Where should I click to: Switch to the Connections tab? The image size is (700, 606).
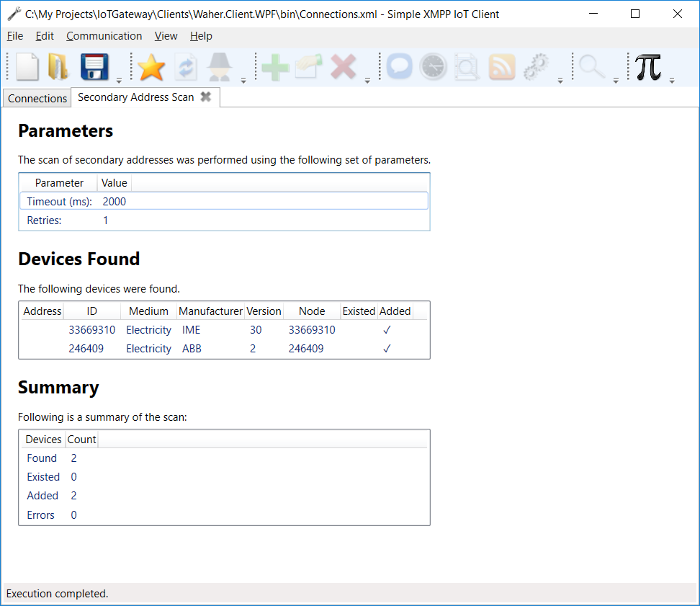[37, 98]
